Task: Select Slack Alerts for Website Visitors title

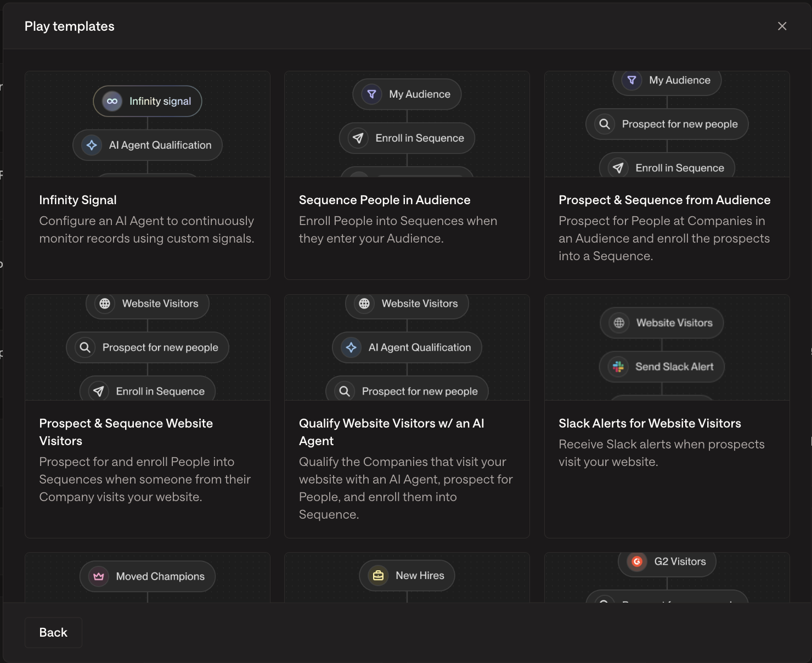Action: click(650, 423)
